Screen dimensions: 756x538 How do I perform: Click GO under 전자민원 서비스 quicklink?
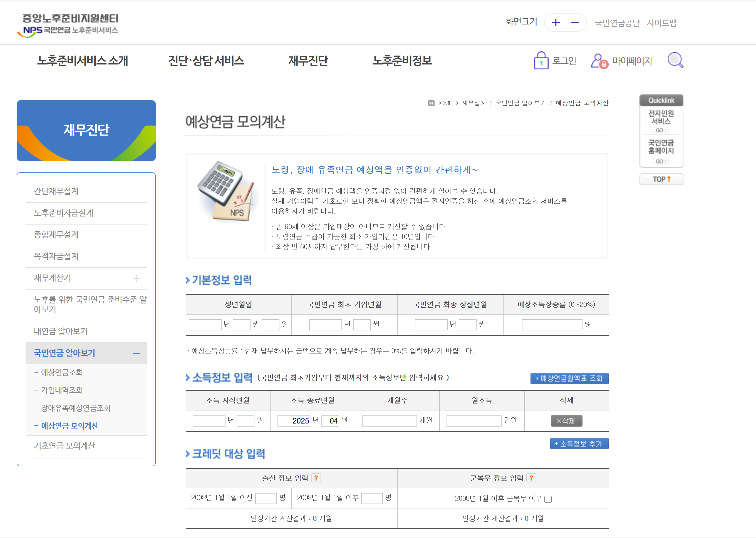661,130
